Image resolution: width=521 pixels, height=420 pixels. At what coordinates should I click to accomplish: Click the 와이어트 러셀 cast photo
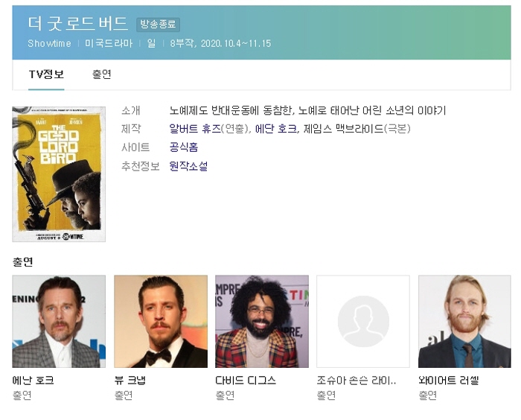pyautogui.click(x=464, y=321)
